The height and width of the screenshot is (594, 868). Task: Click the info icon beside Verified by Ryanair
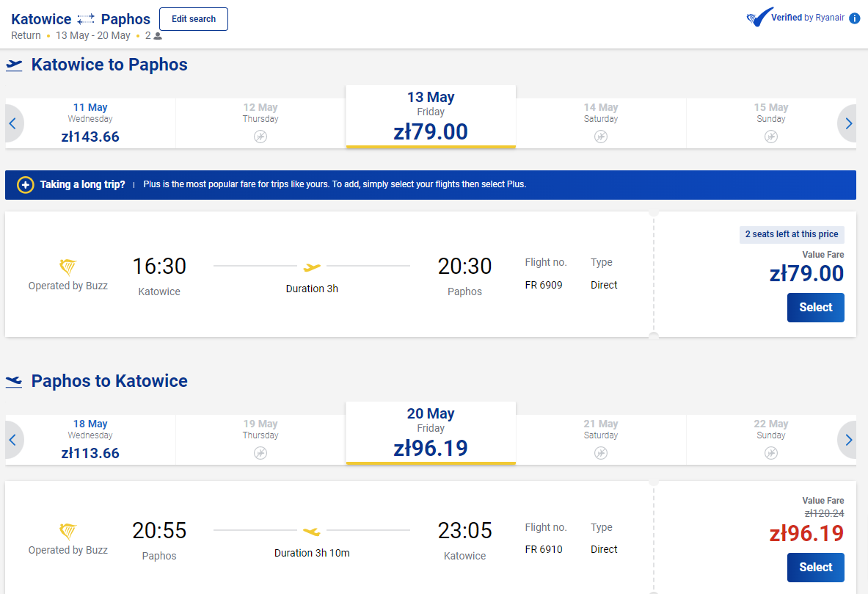[x=855, y=18]
